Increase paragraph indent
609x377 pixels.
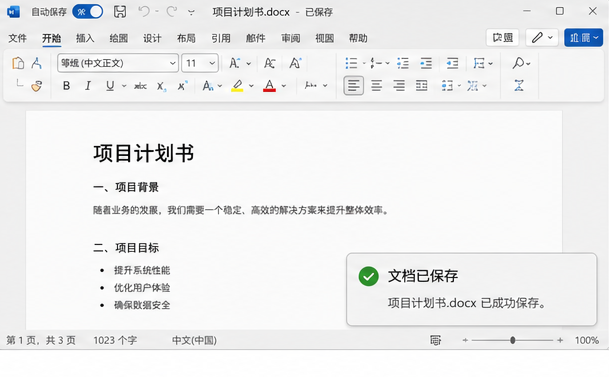[x=452, y=63]
